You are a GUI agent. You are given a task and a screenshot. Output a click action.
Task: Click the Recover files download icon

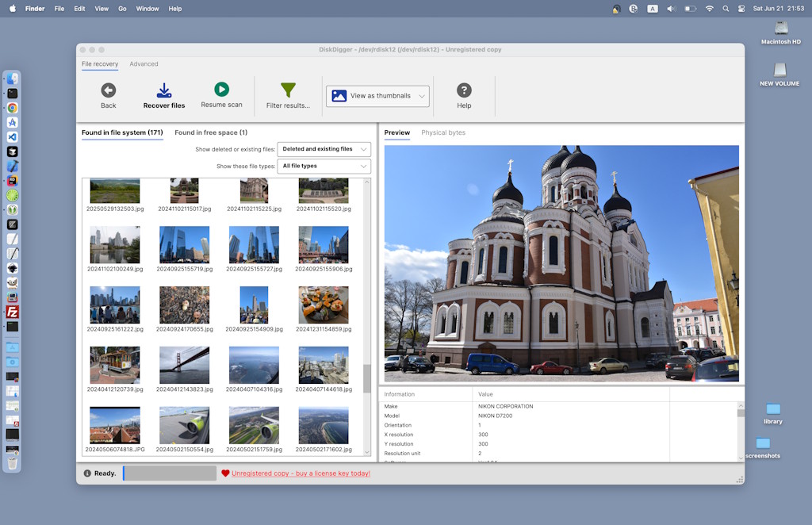click(x=164, y=90)
